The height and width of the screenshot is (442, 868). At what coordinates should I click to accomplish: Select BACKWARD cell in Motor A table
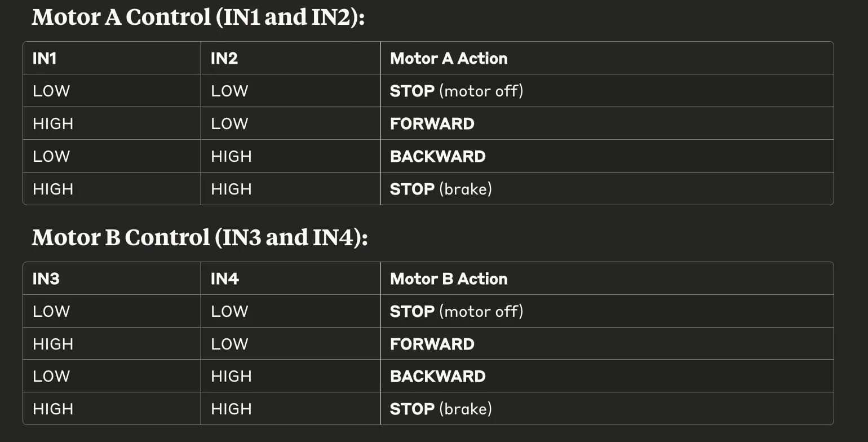tap(438, 157)
